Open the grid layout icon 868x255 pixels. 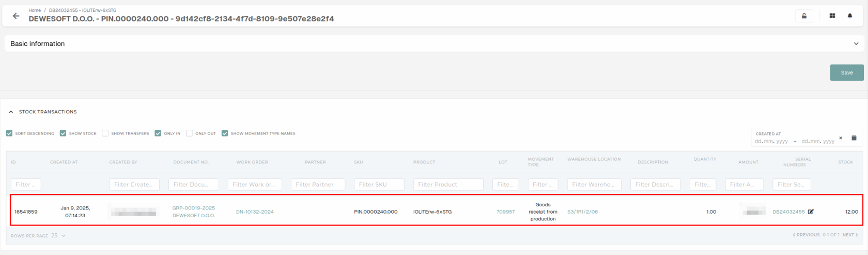pyautogui.click(x=832, y=16)
